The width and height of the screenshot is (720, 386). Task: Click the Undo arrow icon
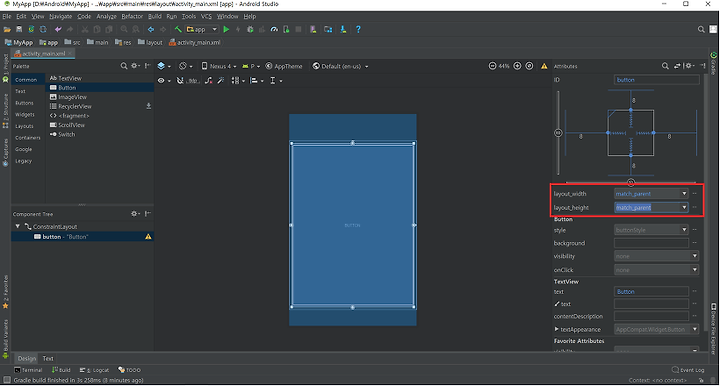[58, 29]
